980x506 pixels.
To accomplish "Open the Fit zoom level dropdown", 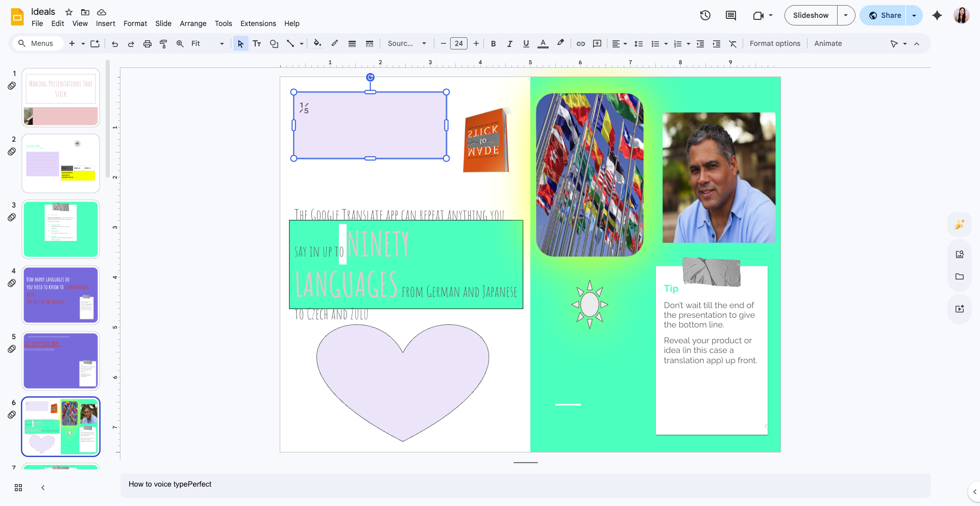I will click(x=207, y=44).
